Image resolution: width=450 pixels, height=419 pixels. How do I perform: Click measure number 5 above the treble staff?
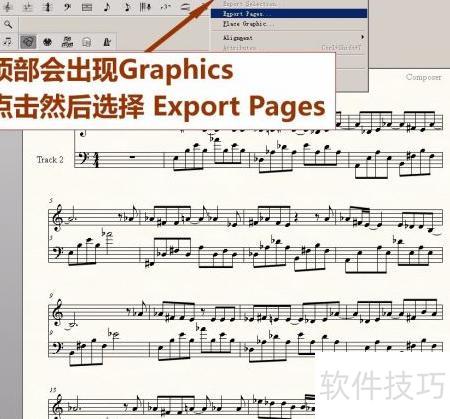click(51, 200)
